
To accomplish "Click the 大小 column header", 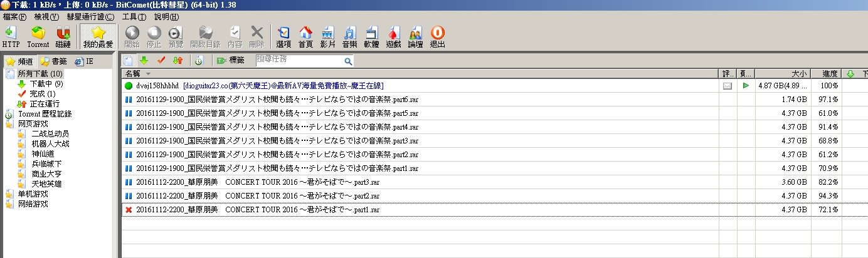I will pyautogui.click(x=783, y=74).
